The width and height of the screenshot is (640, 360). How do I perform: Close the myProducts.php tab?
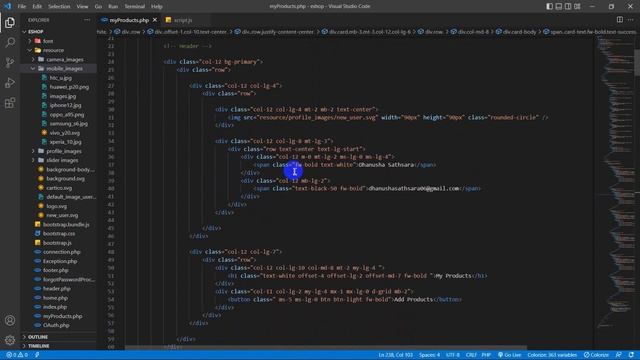coord(155,20)
